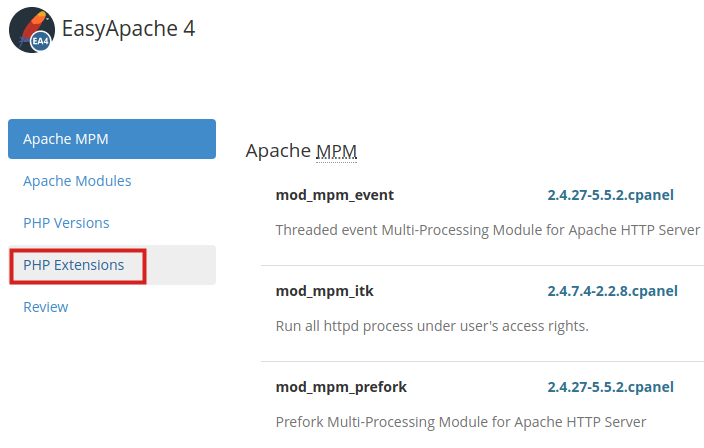Viewport: 704px width, 448px height.
Task: Click the EA4 badge on the logo
Action: 41,41
